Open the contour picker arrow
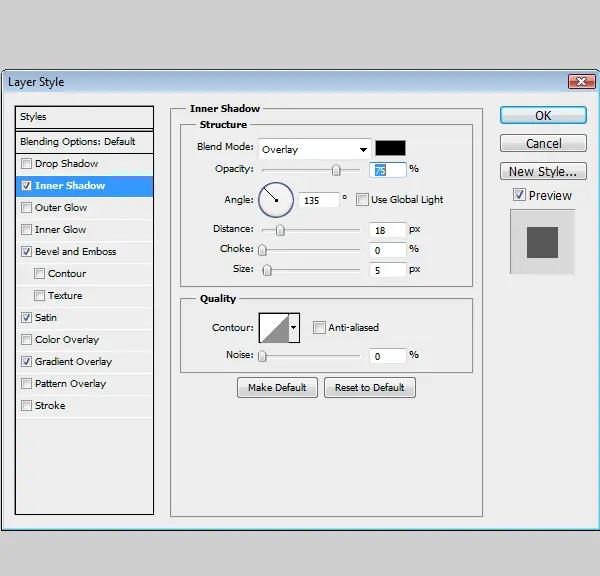The image size is (600, 576). click(294, 328)
